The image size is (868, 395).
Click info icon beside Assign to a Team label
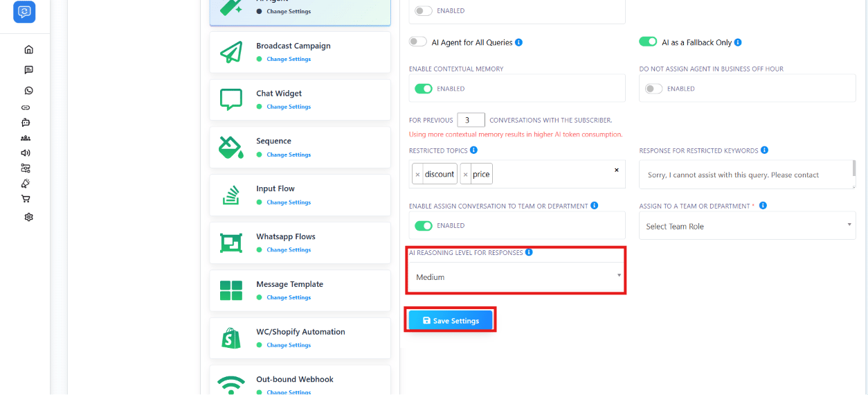[763, 206]
